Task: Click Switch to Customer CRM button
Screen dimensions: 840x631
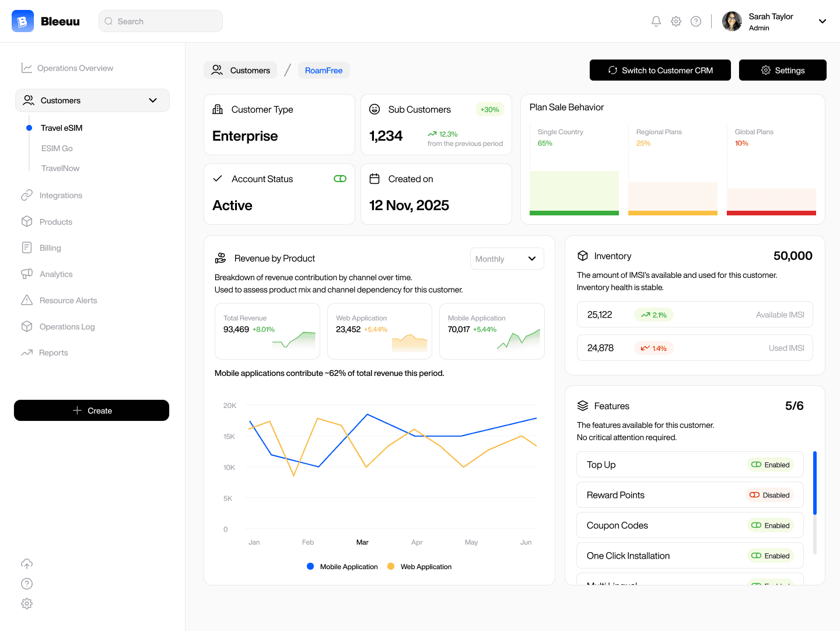Action: pyautogui.click(x=660, y=70)
